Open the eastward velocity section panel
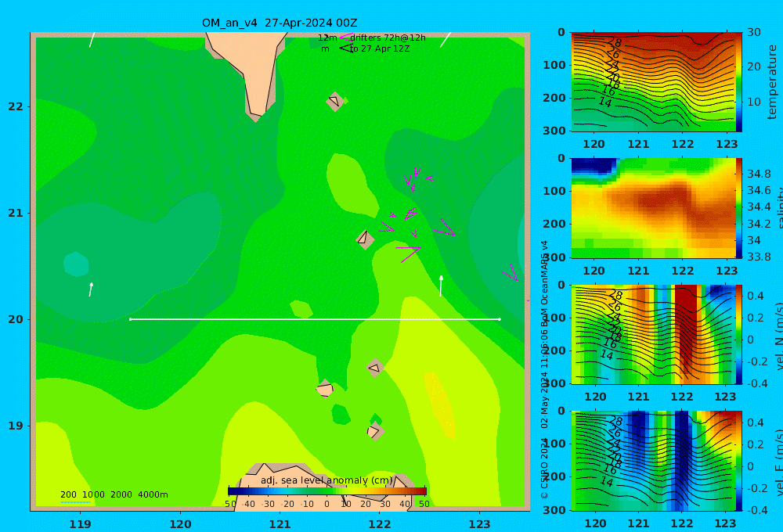 [653, 461]
